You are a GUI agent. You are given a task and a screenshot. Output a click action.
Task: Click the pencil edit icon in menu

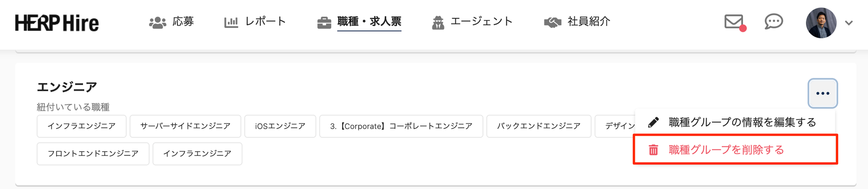[x=653, y=123]
